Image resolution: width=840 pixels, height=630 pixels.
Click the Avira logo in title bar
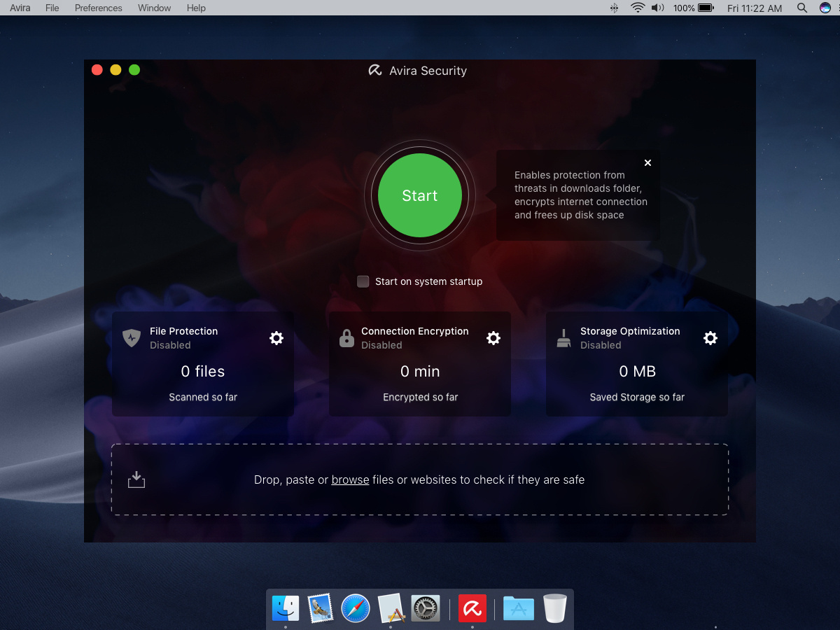[x=375, y=71]
